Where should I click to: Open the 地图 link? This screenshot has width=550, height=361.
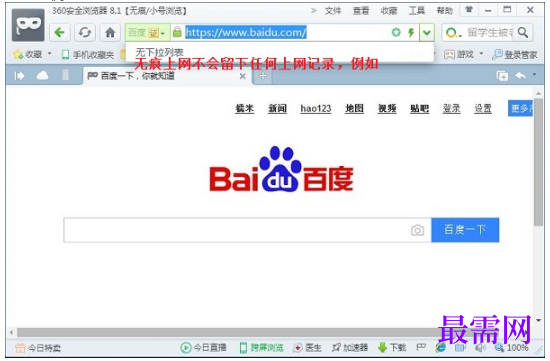point(354,108)
